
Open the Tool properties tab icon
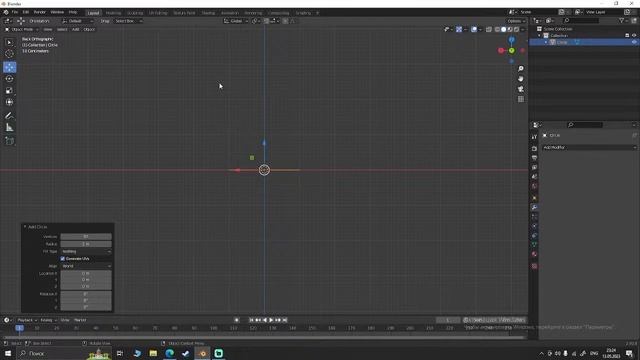[534, 137]
